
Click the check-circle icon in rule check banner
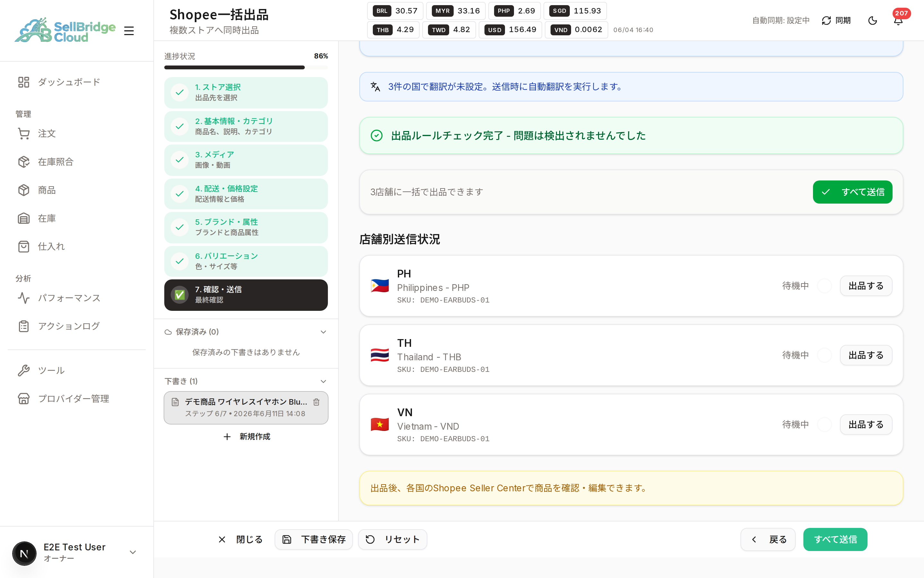tap(376, 135)
